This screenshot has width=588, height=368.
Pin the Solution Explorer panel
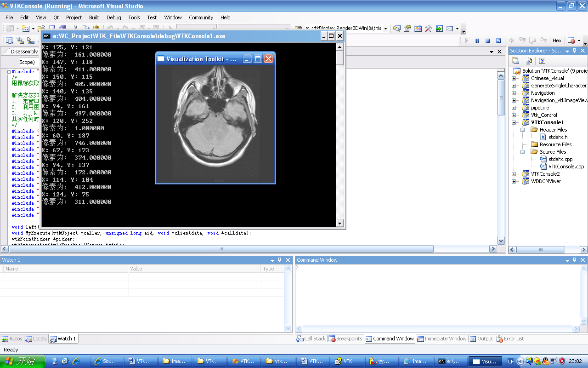click(575, 51)
